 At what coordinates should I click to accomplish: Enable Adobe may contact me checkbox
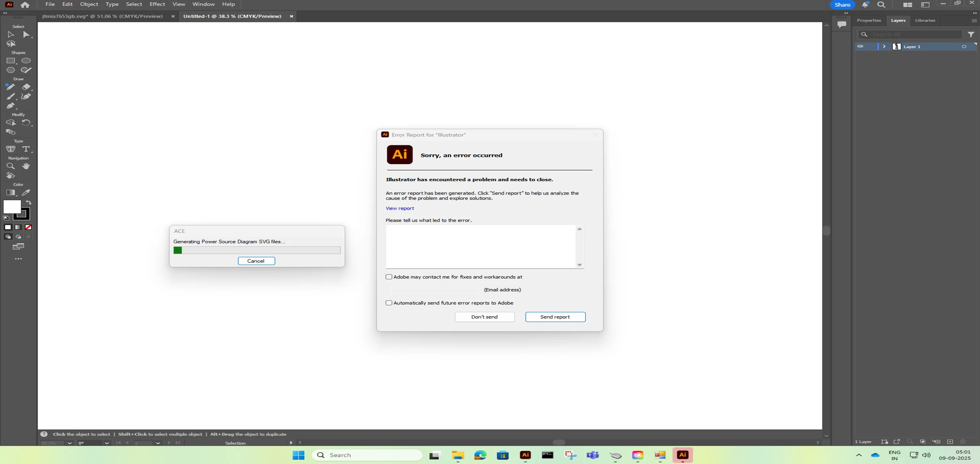[389, 277]
